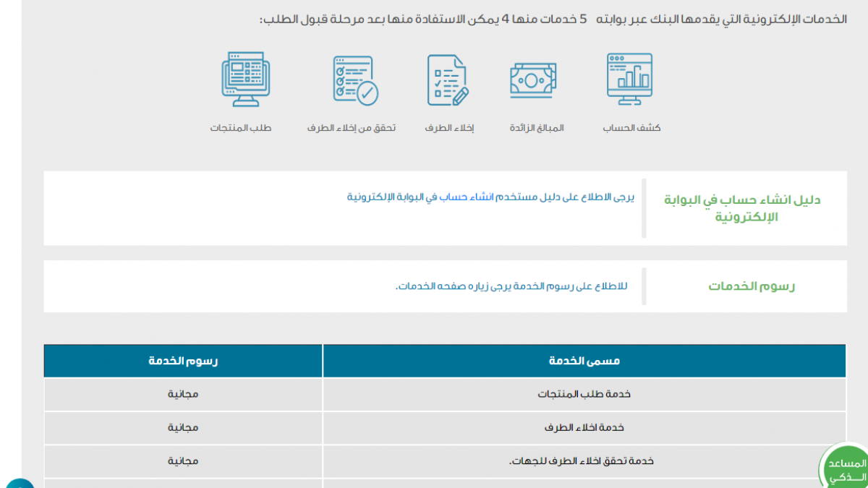Click the الخدمات الإلكترونية intro sentence at top

pos(553,19)
